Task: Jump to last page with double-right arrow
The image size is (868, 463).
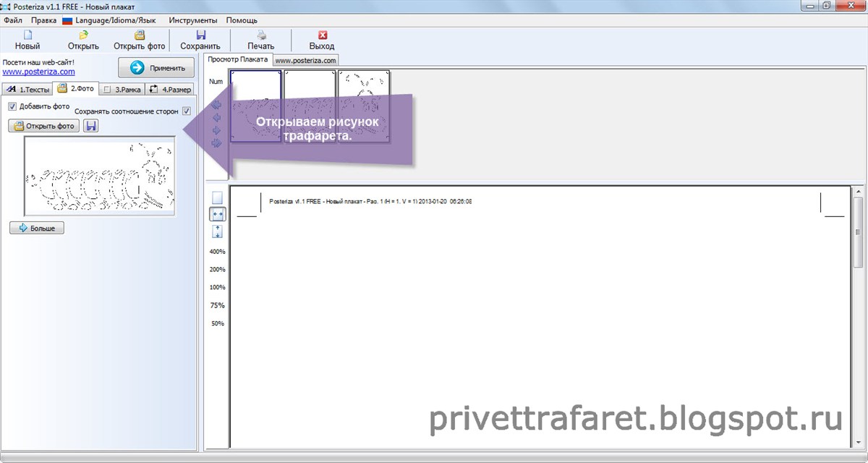Action: point(216,143)
